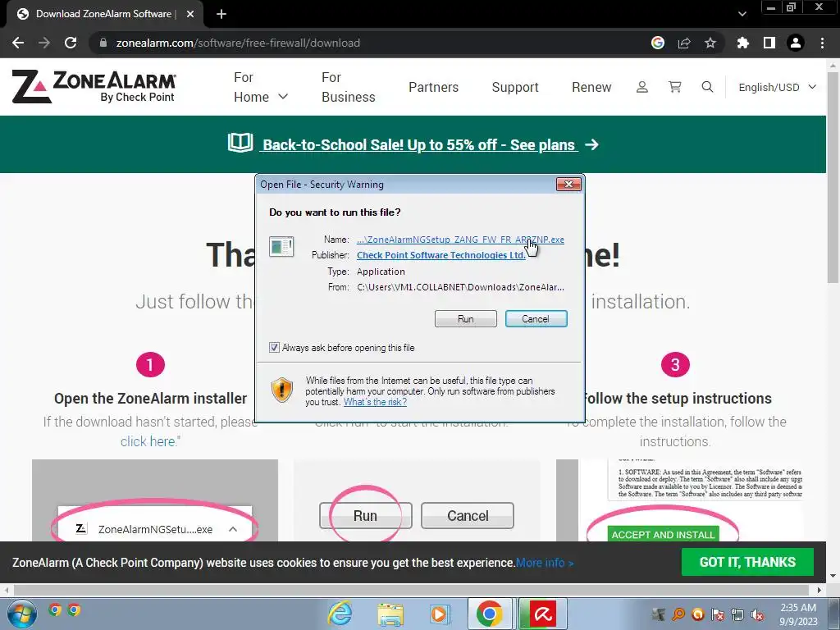
Task: Click the Back-to-School Sale See plans link
Action: (x=418, y=144)
